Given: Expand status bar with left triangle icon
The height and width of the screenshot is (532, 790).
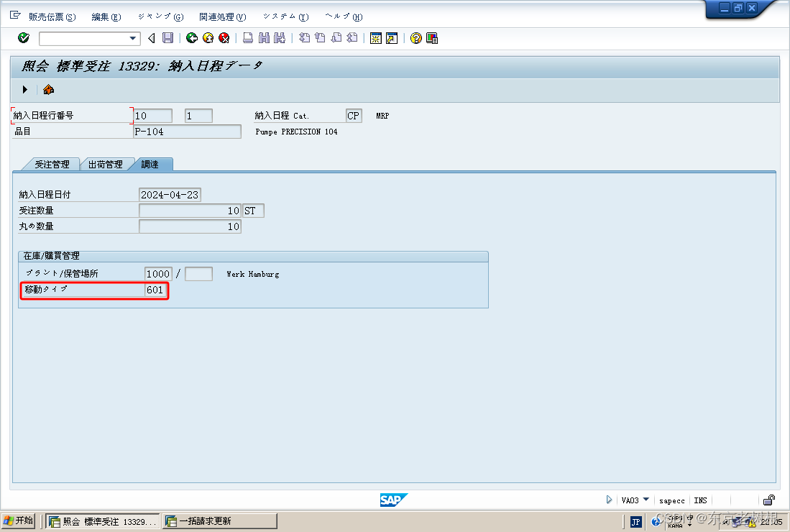Looking at the screenshot, I should (609, 500).
